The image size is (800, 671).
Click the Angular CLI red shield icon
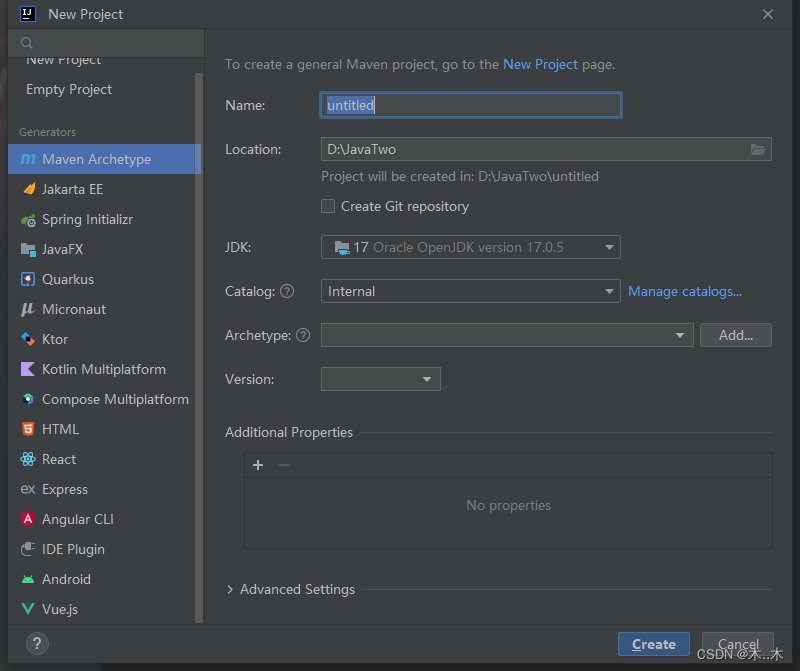coord(28,519)
